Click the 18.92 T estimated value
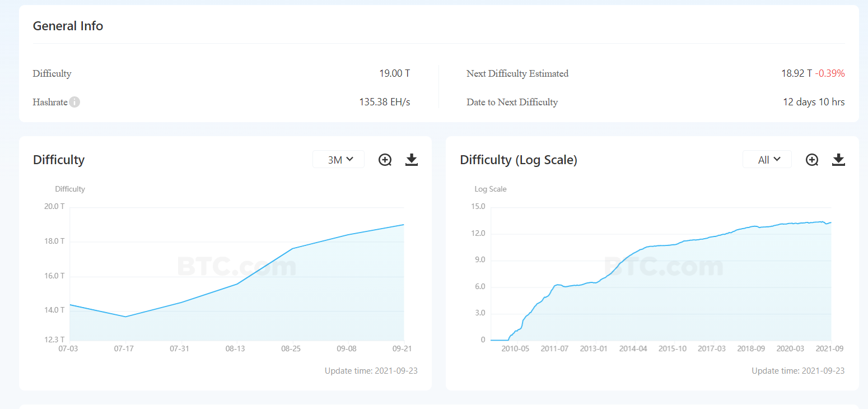 point(797,73)
